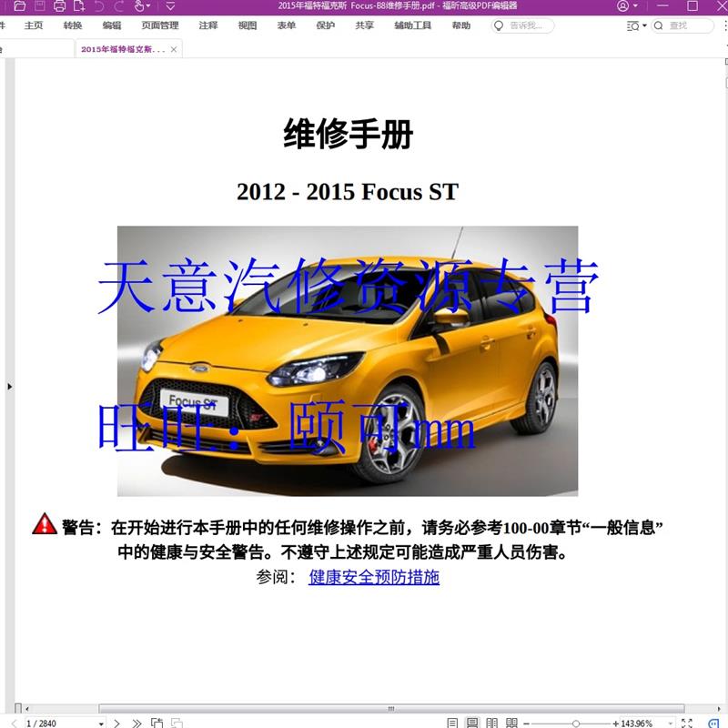728x728 pixels.
Task: Select continuous page view mode
Action: [x=472, y=723]
